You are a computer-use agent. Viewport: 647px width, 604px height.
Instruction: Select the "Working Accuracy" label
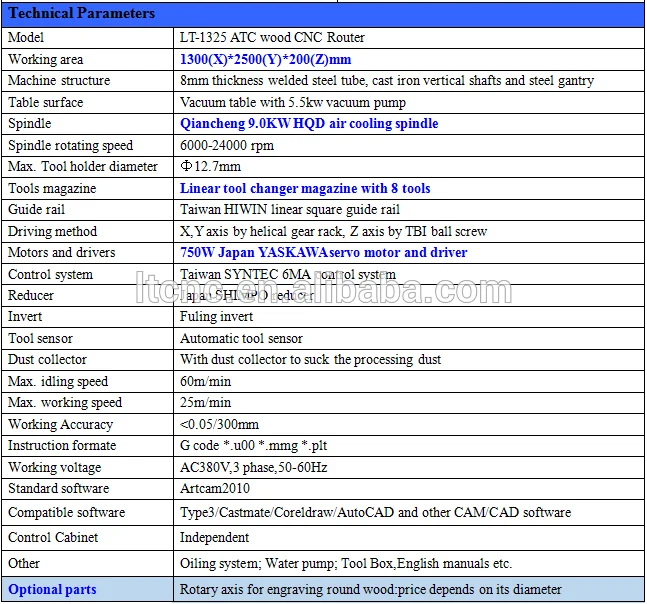(x=61, y=424)
